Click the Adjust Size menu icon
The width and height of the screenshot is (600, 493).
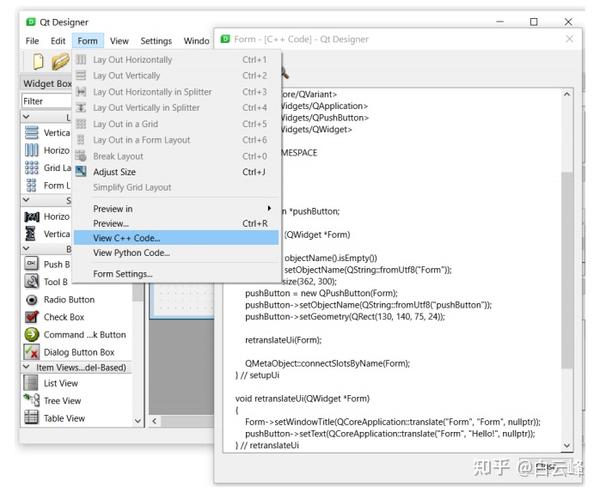coord(81,171)
